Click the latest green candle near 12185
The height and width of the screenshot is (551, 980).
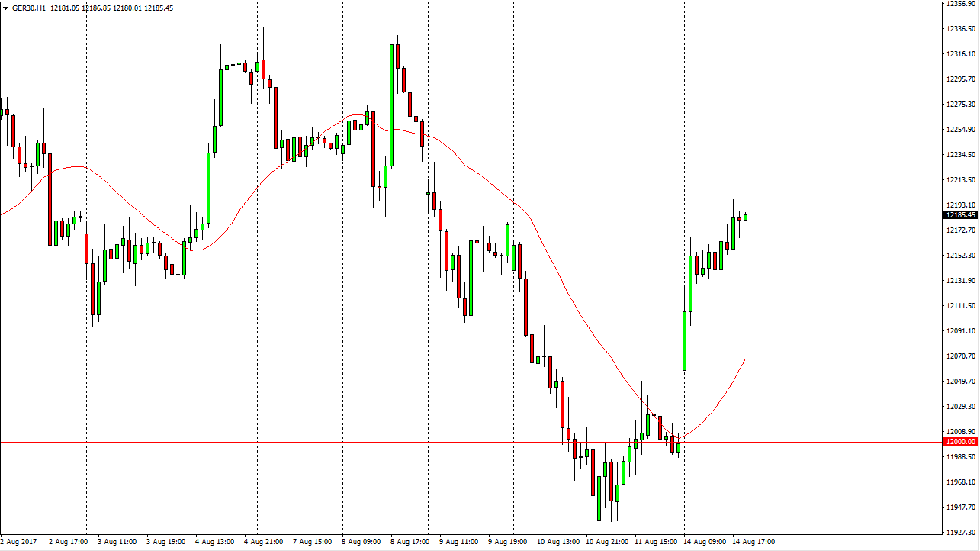[745, 217]
